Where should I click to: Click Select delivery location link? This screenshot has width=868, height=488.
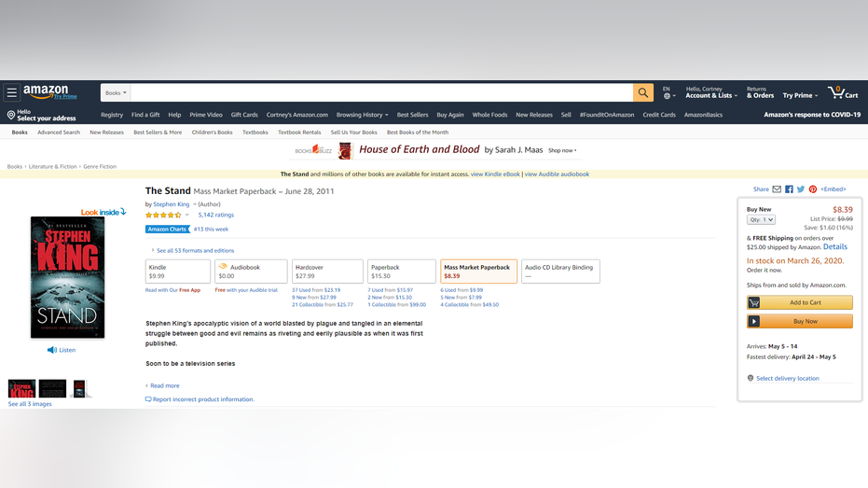pos(787,378)
